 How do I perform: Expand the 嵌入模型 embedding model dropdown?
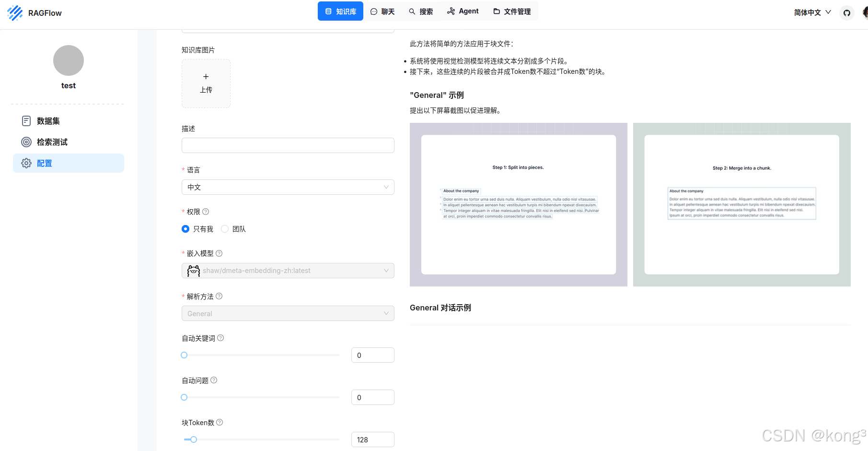click(x=288, y=271)
